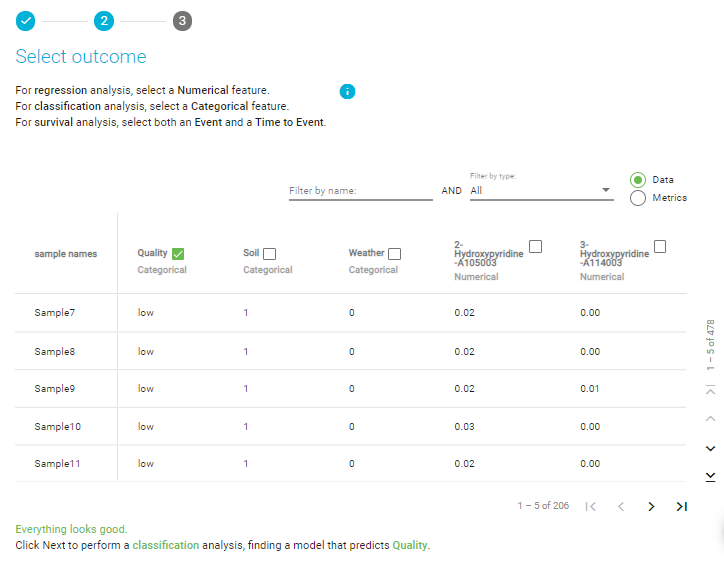Click 'Everything looks good.' status text
The width and height of the screenshot is (724, 561).
(x=71, y=529)
